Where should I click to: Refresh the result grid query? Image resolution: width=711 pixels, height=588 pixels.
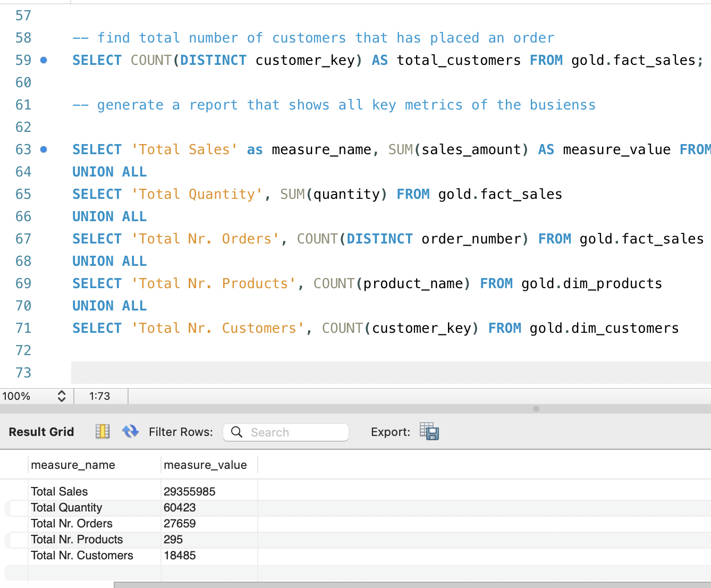(131, 431)
